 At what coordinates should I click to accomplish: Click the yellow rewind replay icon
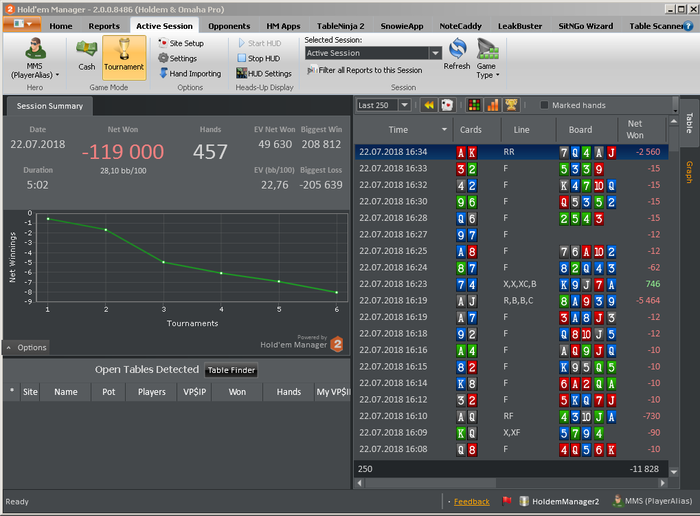(429, 105)
